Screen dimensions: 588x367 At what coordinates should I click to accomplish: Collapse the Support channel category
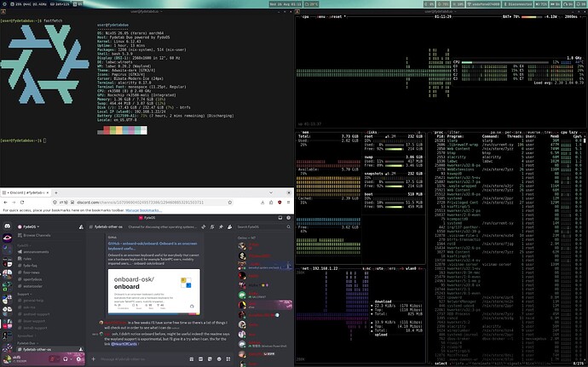coord(25,295)
